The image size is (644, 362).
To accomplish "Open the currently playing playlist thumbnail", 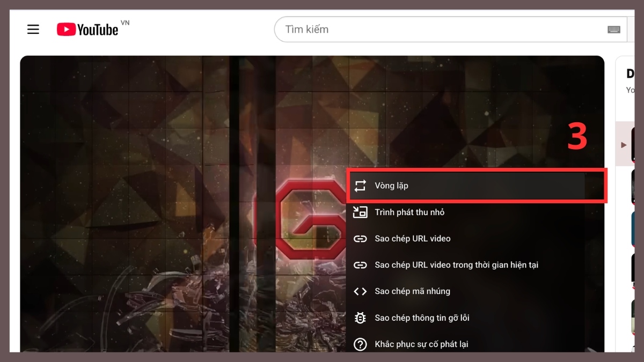I will pos(633,144).
